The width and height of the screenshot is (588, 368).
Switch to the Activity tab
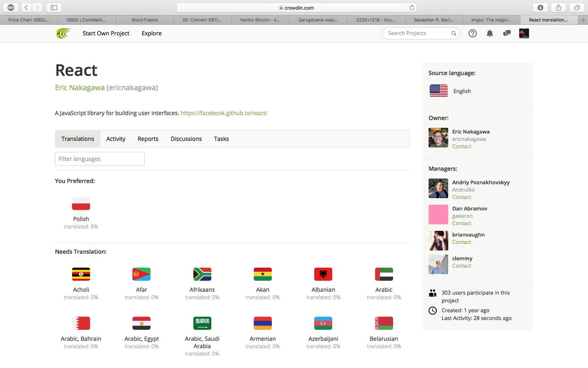tap(116, 138)
